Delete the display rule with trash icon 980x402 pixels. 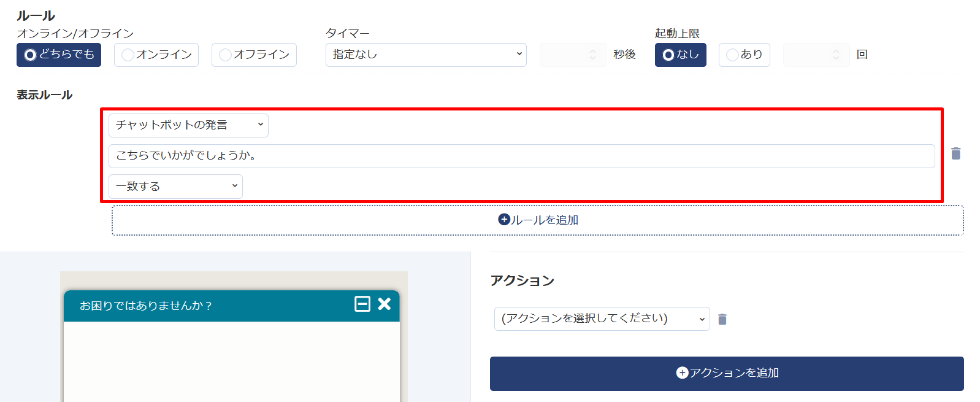955,153
